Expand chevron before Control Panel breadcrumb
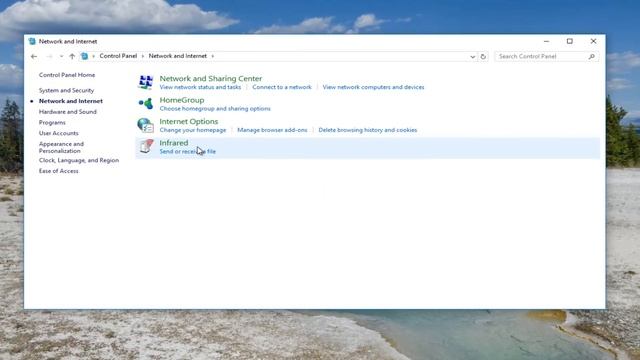640x360 pixels. coord(93,56)
